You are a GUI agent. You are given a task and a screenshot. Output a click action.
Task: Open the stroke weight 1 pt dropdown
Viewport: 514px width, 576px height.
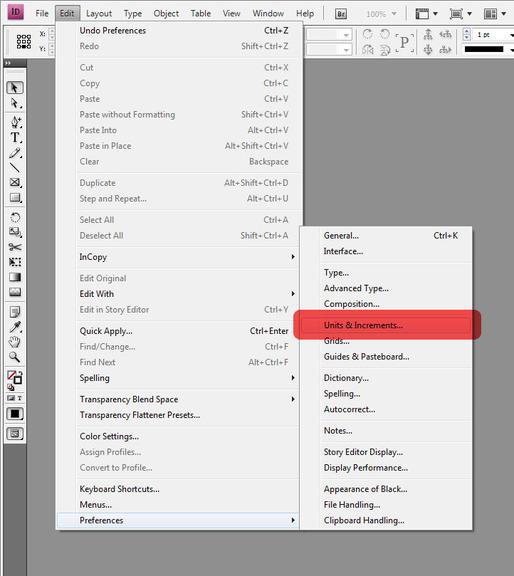pyautogui.click(x=511, y=35)
